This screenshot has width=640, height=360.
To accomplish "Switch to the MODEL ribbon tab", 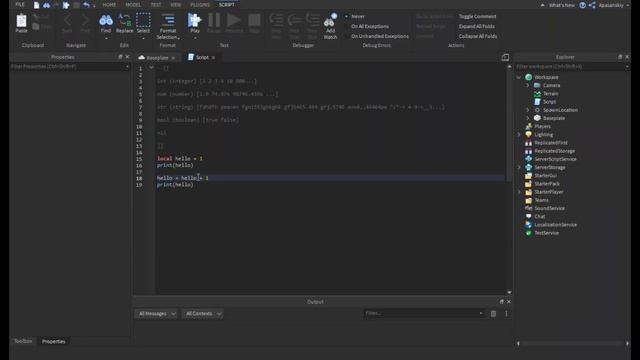I will (133, 5).
